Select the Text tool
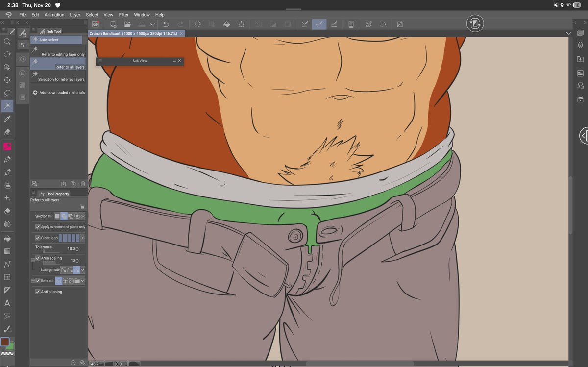Screen dimensions: 588x367 click(7, 303)
